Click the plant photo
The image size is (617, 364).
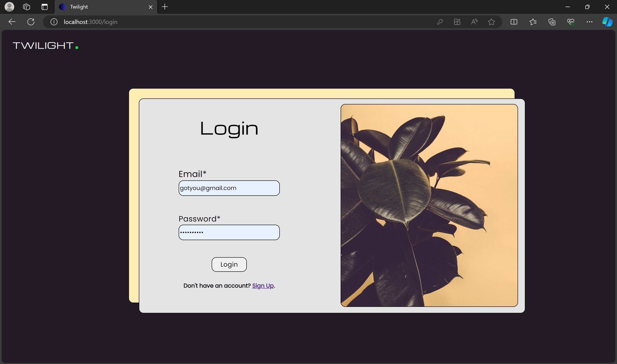[x=429, y=205]
